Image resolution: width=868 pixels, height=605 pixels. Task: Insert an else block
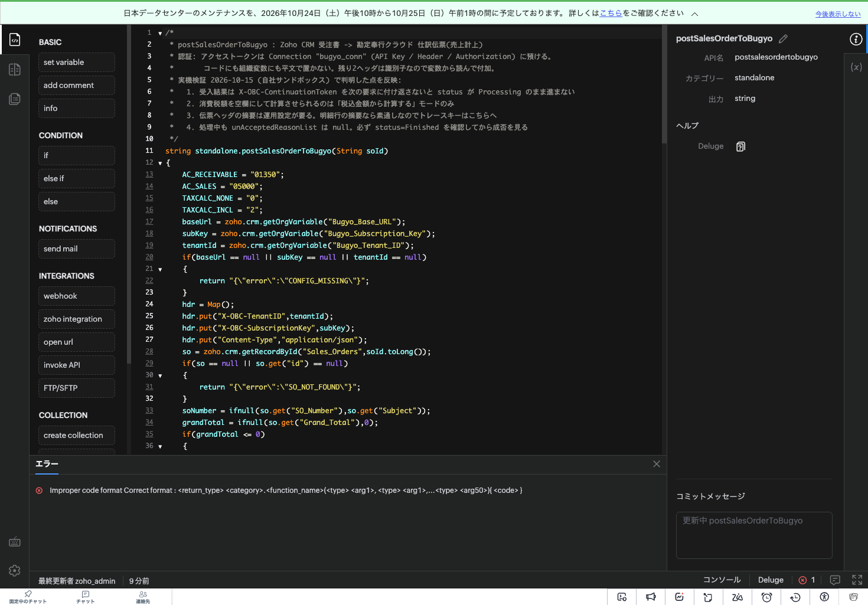[77, 201]
